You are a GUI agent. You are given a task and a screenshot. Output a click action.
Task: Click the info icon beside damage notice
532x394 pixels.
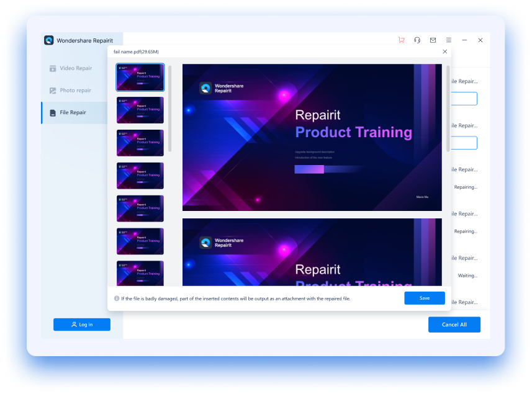[116, 298]
